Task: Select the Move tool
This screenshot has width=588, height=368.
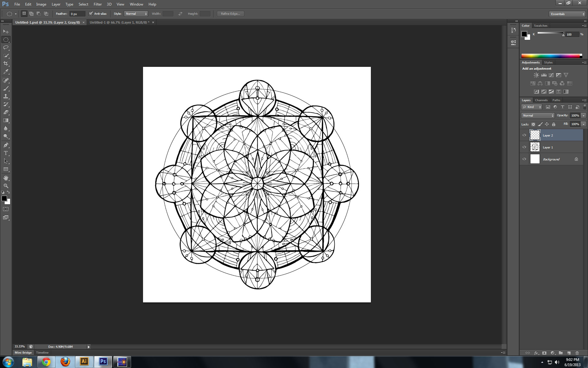Action: [6, 31]
